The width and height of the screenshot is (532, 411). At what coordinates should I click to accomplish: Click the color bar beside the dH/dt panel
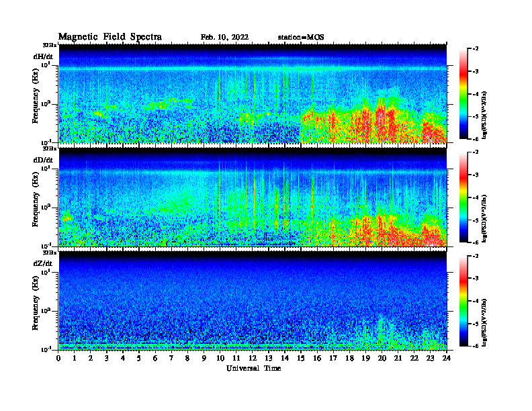coord(463,94)
